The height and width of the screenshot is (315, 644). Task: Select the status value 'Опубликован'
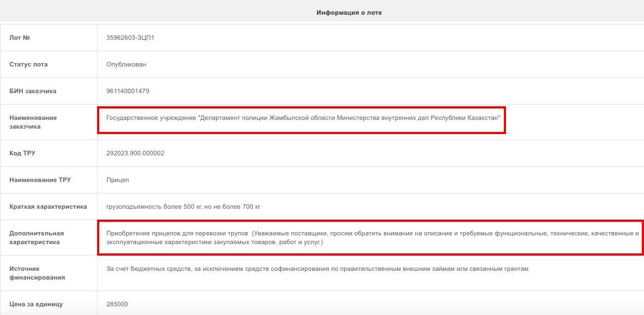tap(126, 64)
